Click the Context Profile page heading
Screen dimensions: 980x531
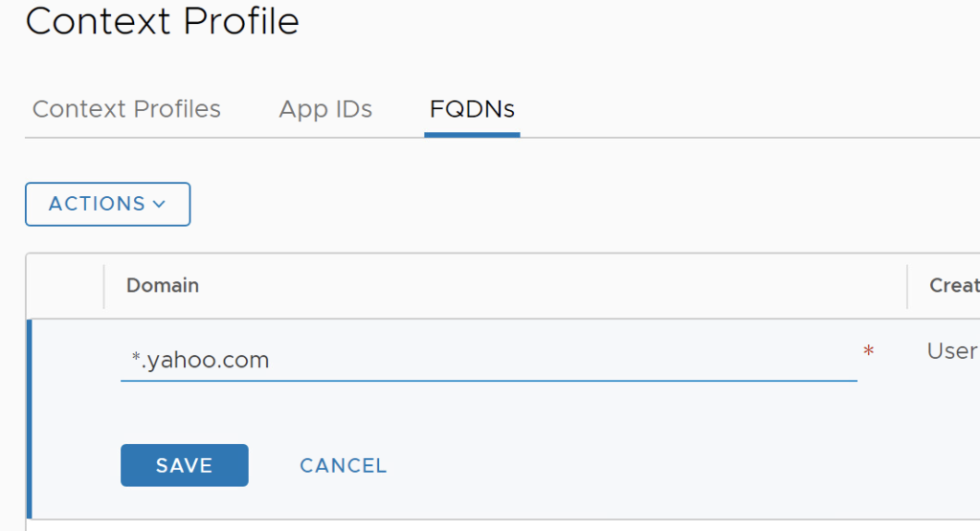point(163,21)
